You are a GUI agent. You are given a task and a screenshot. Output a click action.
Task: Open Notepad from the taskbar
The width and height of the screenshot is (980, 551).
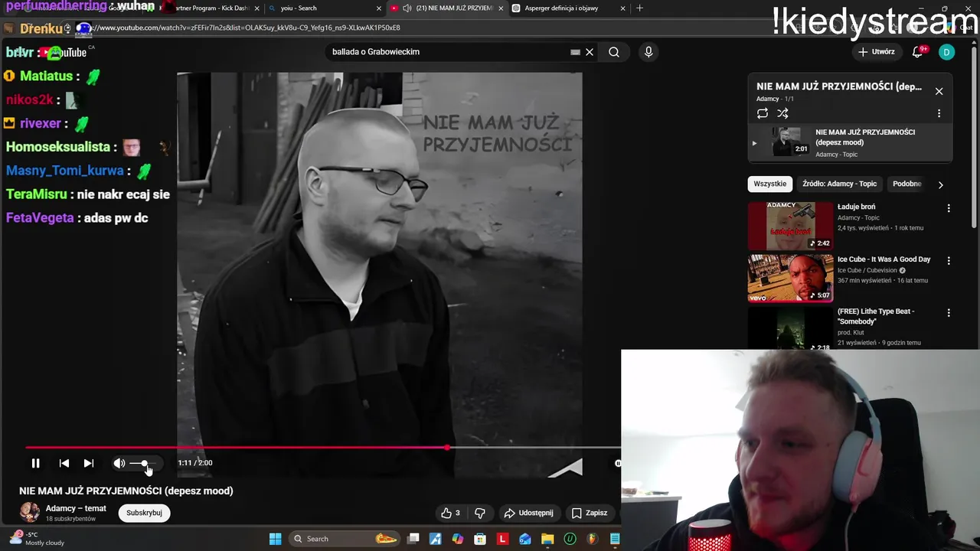[615, 539]
